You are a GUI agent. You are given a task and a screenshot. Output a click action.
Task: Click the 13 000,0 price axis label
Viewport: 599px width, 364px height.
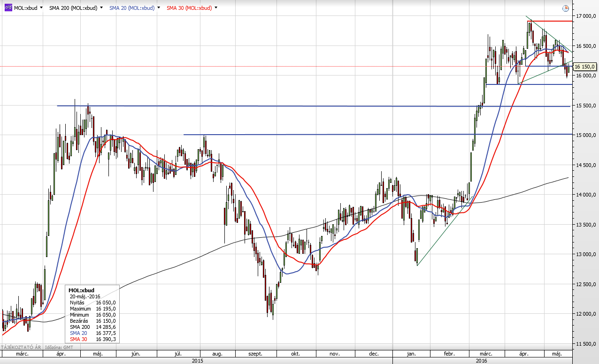tap(586, 254)
